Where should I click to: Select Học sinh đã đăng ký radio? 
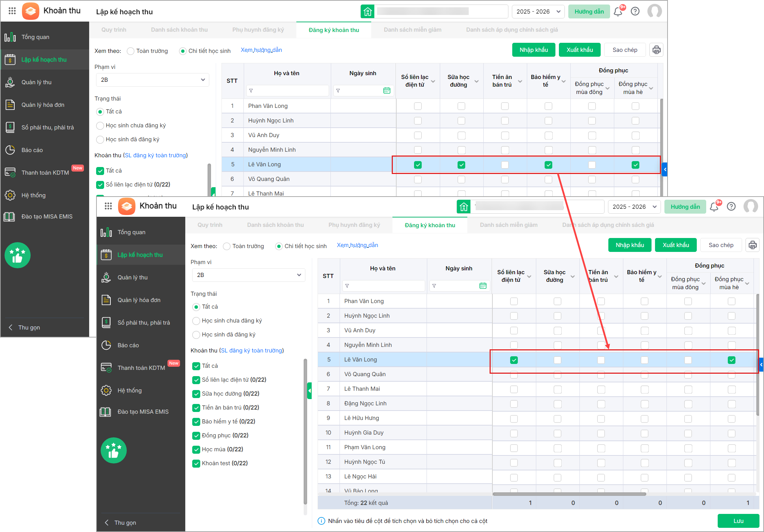tap(196, 335)
